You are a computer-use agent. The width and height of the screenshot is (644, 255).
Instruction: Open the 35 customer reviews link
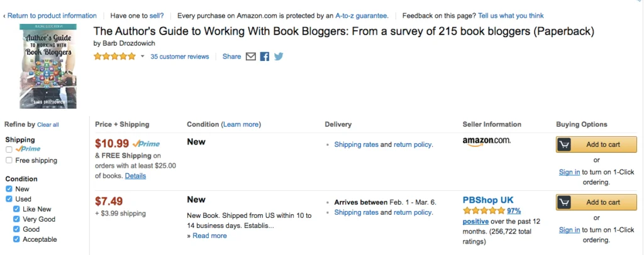pos(179,57)
